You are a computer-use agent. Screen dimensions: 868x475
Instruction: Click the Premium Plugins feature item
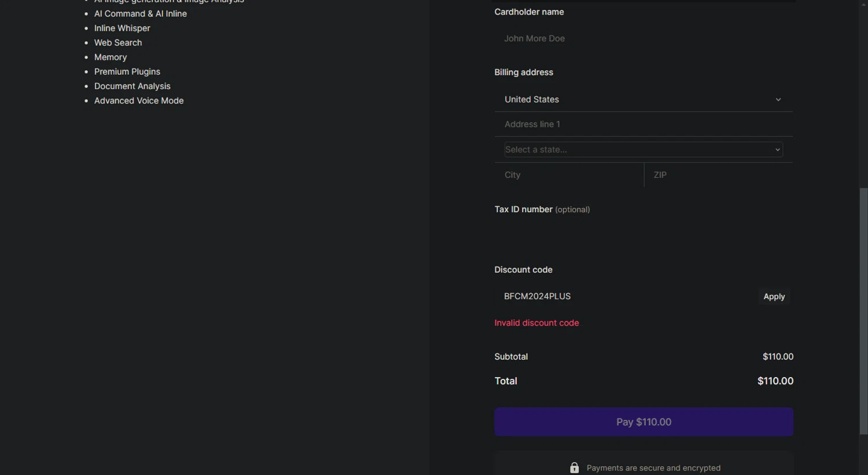pyautogui.click(x=127, y=71)
